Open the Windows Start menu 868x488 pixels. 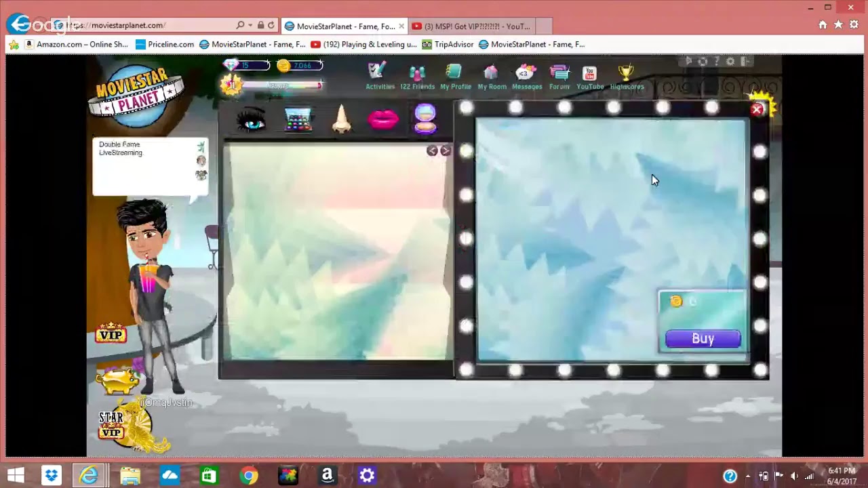16,476
